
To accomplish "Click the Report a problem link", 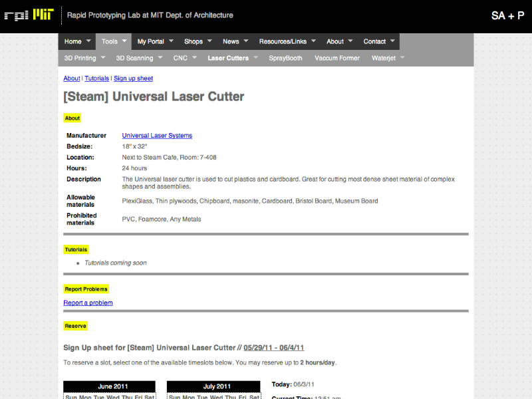I will pos(88,303).
